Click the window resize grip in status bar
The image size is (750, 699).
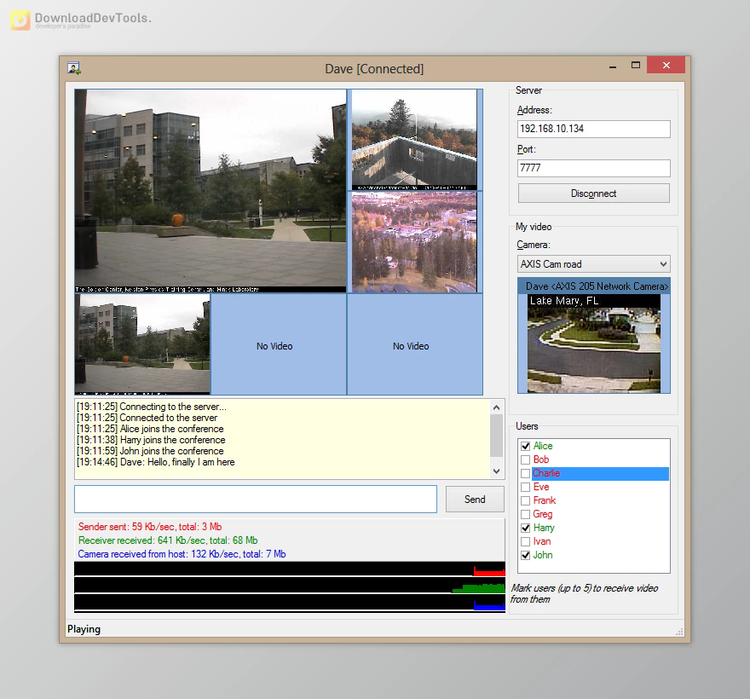coord(679,632)
